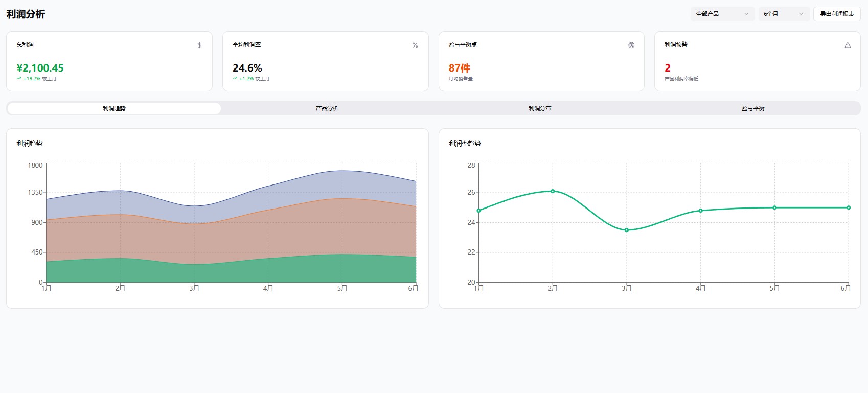868x393 pixels.
Task: Click the warning triangle icon in 利润预警 card
Action: [x=848, y=45]
